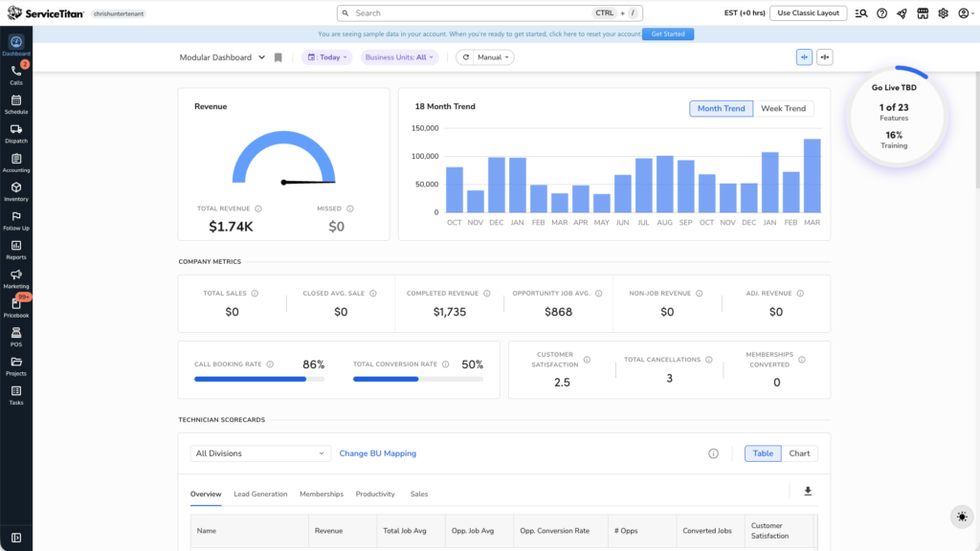Click the Use Classic Layout button

pyautogui.click(x=808, y=13)
